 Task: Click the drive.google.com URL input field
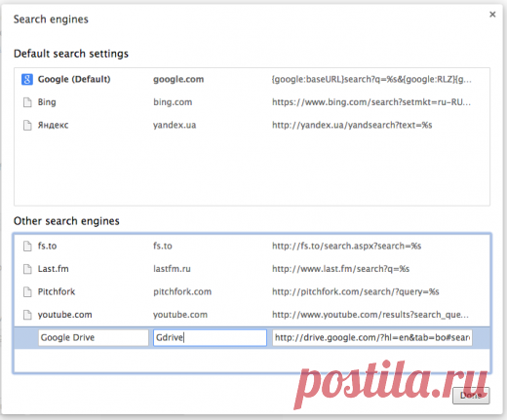pyautogui.click(x=372, y=337)
